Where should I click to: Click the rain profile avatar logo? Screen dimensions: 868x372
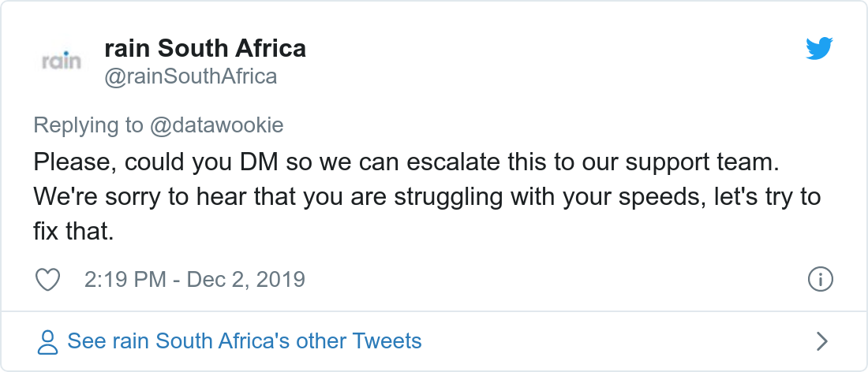(x=61, y=61)
